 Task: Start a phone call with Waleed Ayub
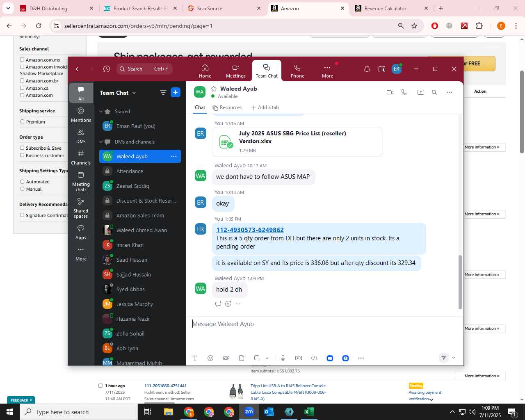(x=404, y=92)
